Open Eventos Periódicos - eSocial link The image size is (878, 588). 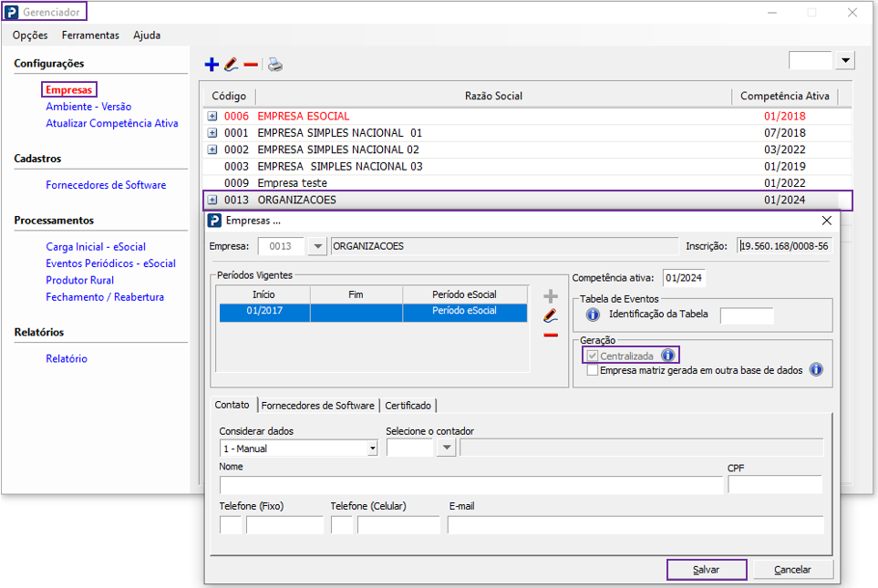pos(111,263)
